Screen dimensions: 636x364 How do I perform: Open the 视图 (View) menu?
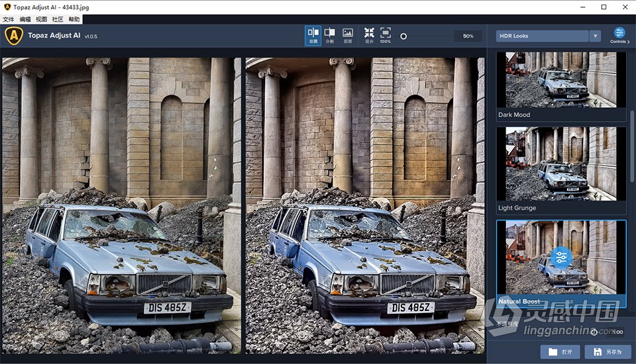pyautogui.click(x=41, y=19)
